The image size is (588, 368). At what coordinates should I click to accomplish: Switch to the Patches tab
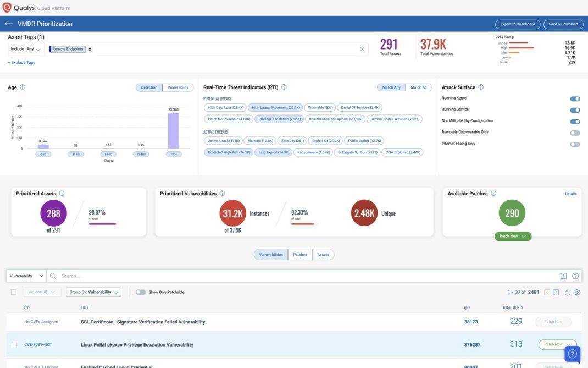(300, 255)
